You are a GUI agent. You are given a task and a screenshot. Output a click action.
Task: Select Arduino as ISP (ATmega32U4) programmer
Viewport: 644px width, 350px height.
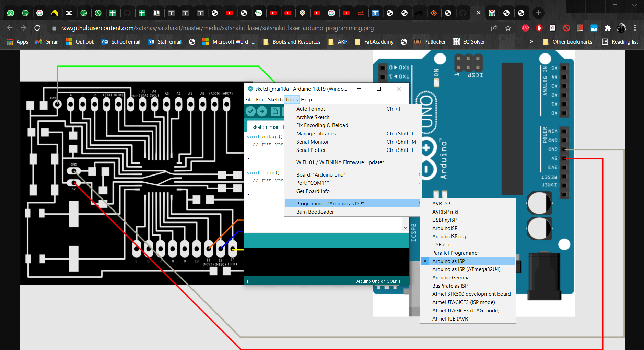tap(468, 269)
